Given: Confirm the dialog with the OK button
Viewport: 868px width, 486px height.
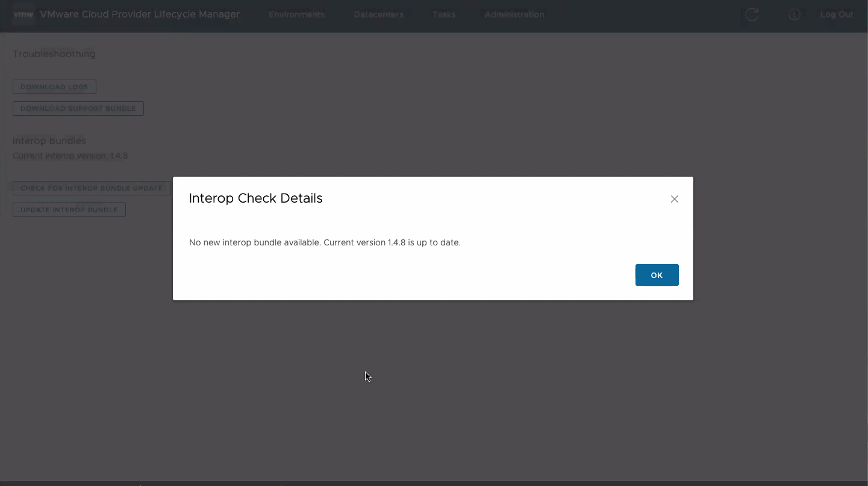Looking at the screenshot, I should 657,275.
